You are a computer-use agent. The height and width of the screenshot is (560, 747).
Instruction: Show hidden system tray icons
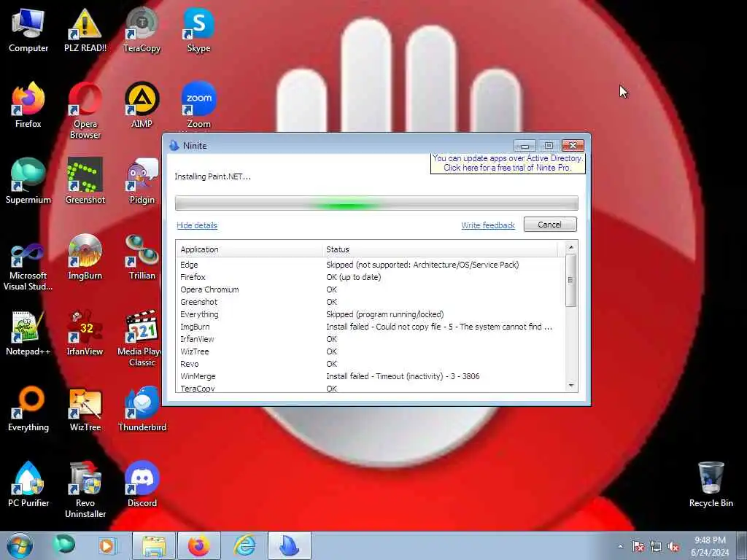click(620, 547)
